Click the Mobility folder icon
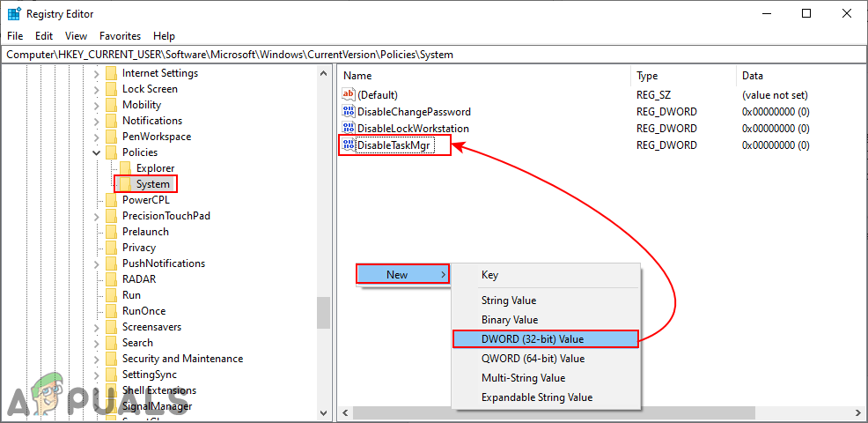Image resolution: width=868 pixels, height=423 pixels. [111, 105]
